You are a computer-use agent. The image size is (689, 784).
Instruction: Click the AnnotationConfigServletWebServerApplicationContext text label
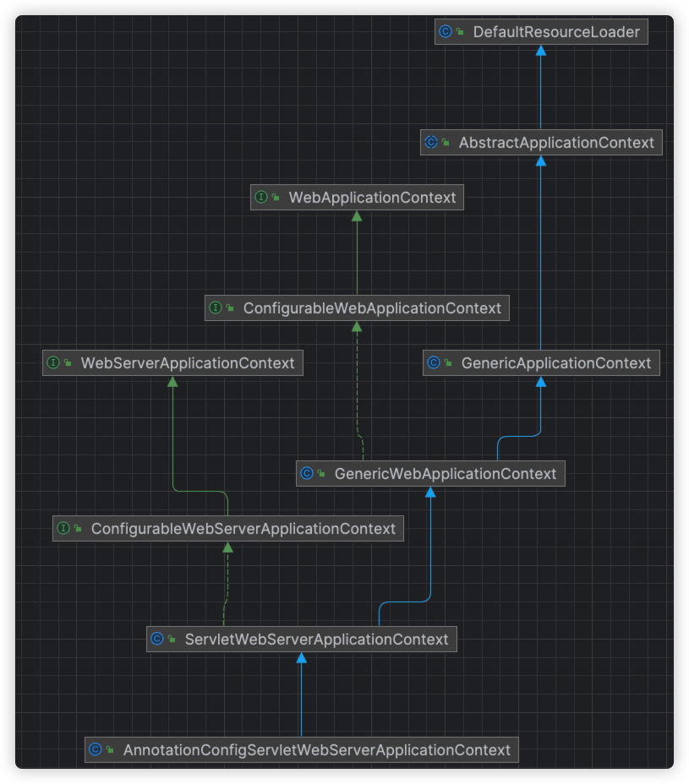(317, 750)
